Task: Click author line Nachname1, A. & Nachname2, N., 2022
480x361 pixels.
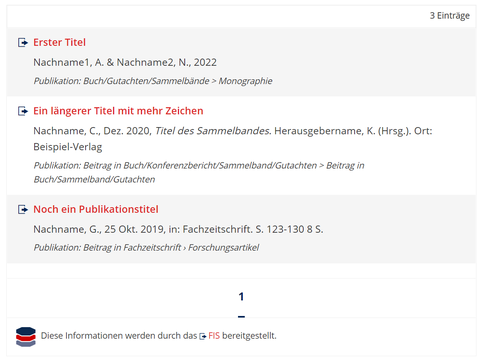Action: click(x=125, y=62)
